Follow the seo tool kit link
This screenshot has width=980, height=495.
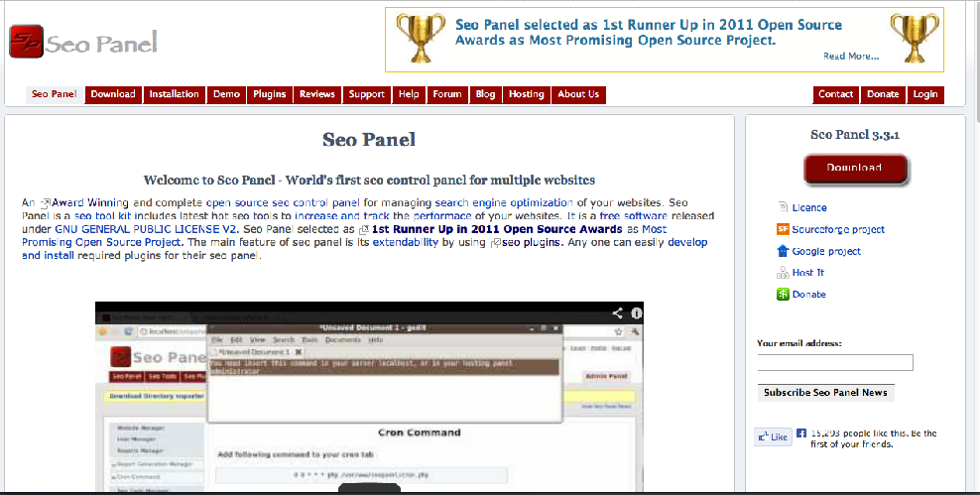[x=102, y=215]
